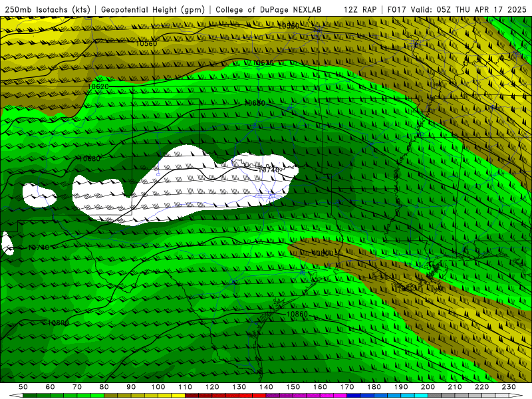Screen dimensions: 532x399
Task: Pick the bright yellow swatch before 110
Action: click(x=178, y=396)
